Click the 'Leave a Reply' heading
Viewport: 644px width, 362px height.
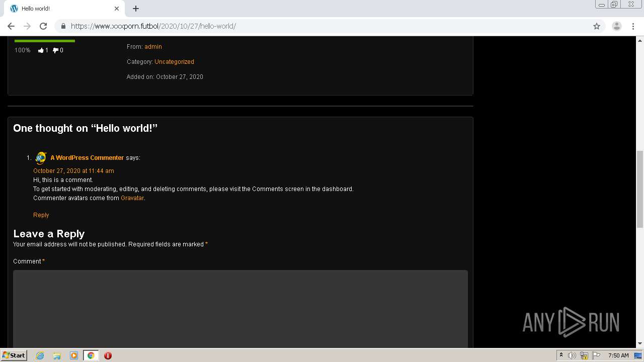tap(49, 234)
